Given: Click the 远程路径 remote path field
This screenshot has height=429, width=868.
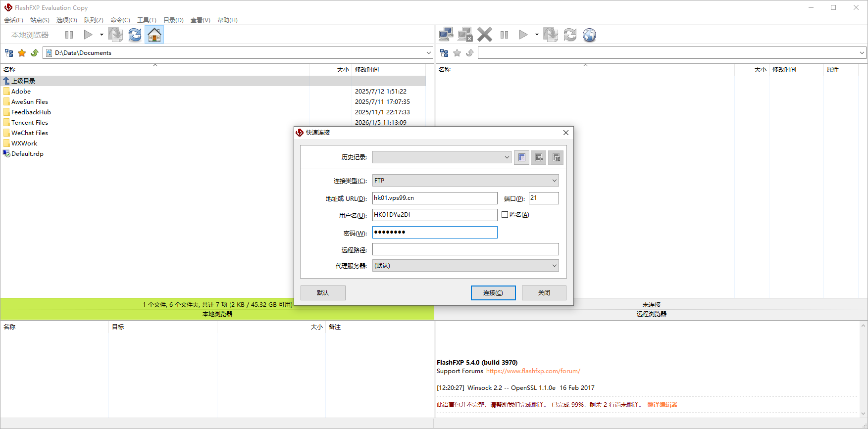Looking at the screenshot, I should pyautogui.click(x=465, y=249).
